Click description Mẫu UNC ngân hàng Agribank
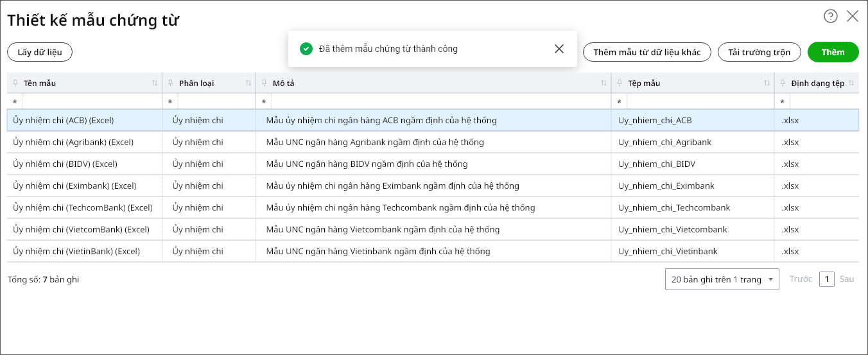The image size is (868, 355). pos(375,142)
